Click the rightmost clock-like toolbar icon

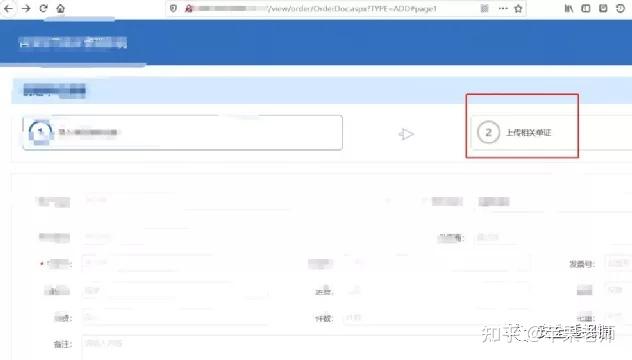point(620,8)
